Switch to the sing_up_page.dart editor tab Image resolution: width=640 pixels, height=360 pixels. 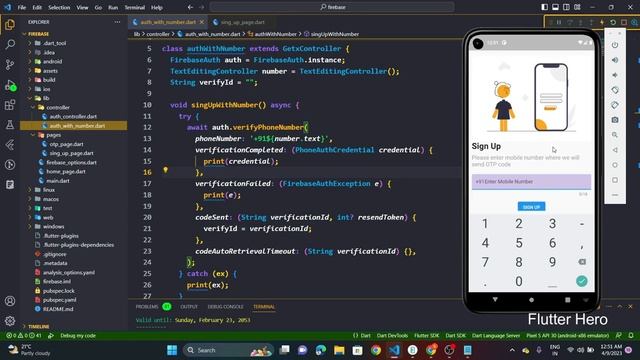[242, 22]
